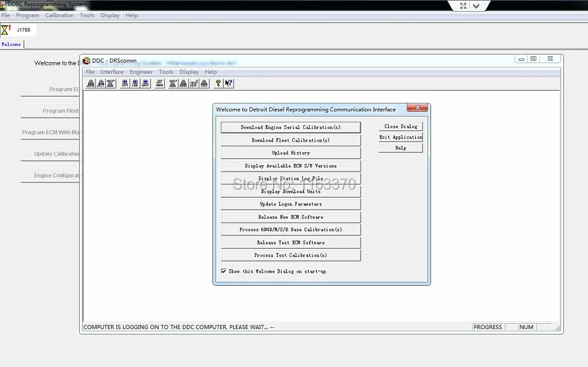Click Display Download Units button
The width and height of the screenshot is (588, 367).
[x=290, y=191]
